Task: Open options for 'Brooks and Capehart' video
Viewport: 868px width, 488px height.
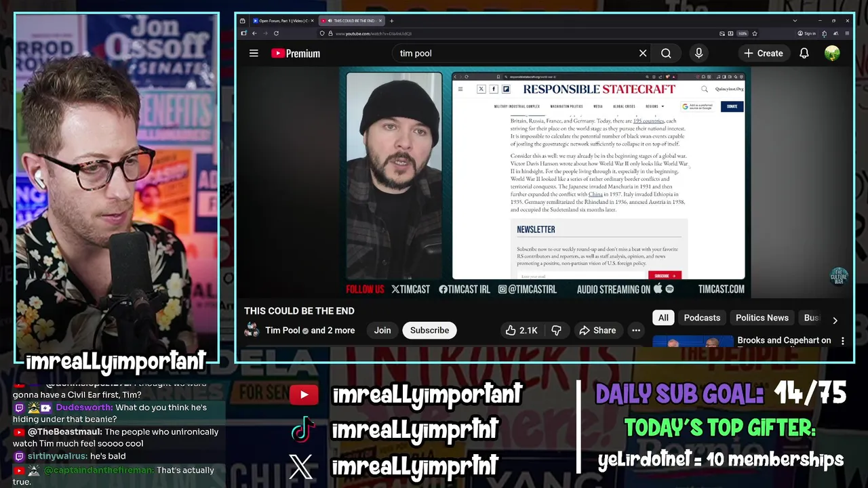Action: pyautogui.click(x=843, y=341)
